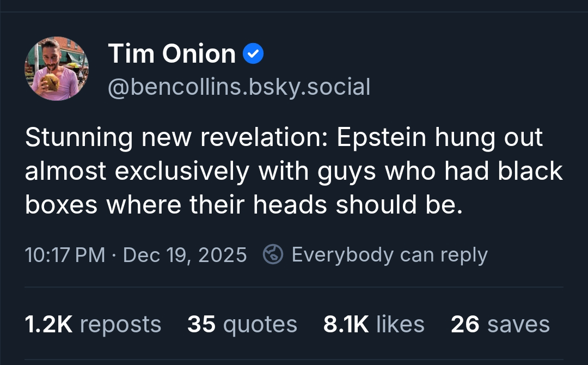Show the 8.1K likes list
Viewport: 588px width, 365px height.
click(x=373, y=324)
